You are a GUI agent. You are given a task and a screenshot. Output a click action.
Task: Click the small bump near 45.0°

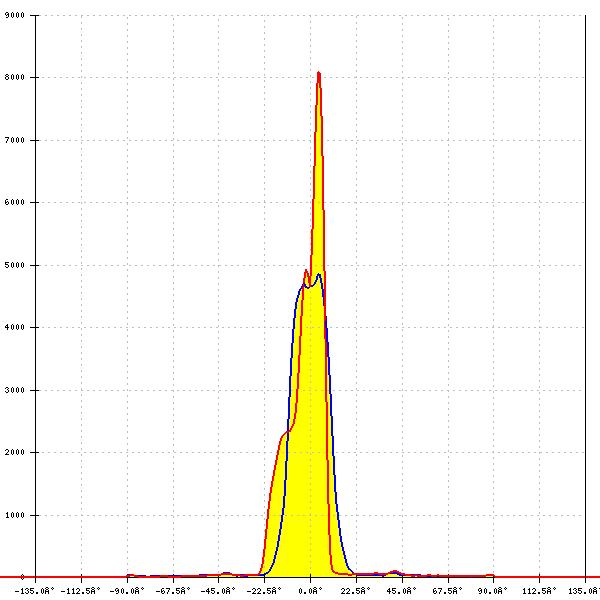click(x=394, y=572)
